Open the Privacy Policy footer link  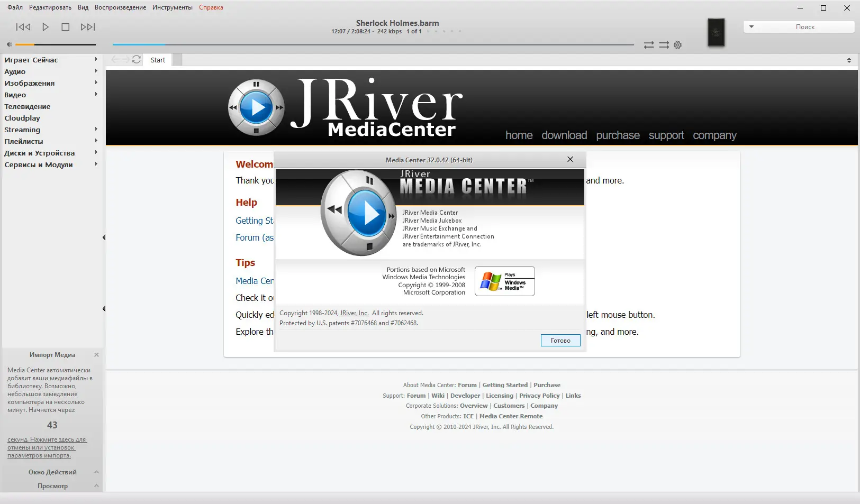pos(539,396)
